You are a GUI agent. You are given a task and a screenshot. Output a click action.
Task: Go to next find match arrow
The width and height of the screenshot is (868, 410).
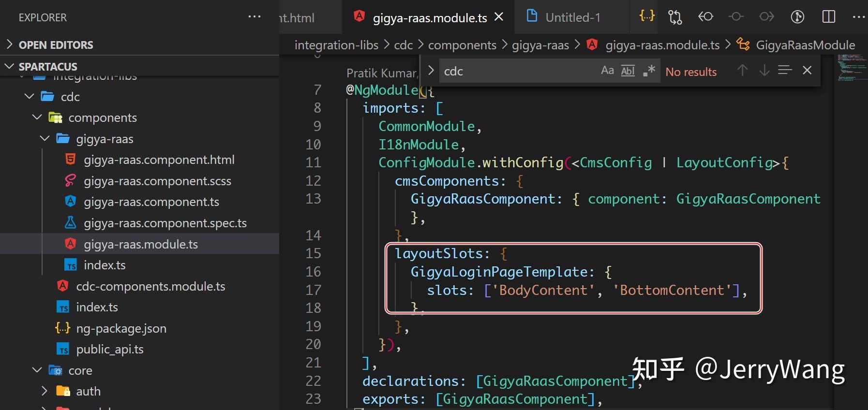pos(764,71)
